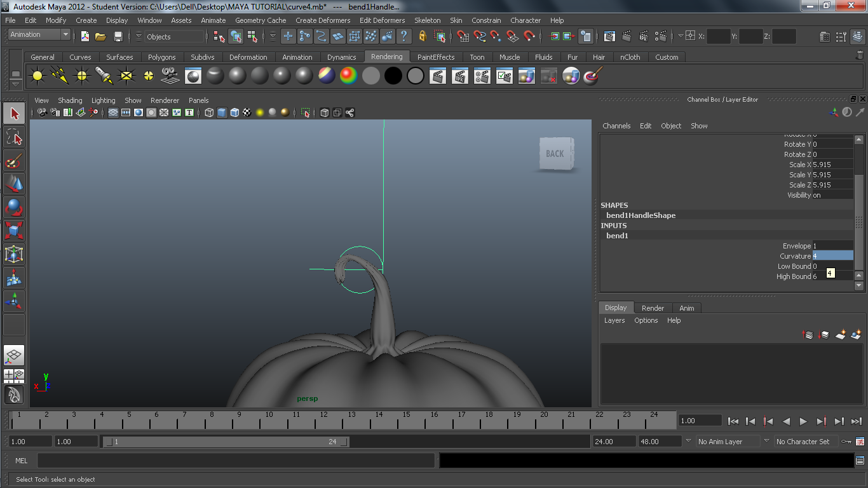Open the Layers menu in Layer Editor
The width and height of the screenshot is (868, 488).
coord(614,320)
